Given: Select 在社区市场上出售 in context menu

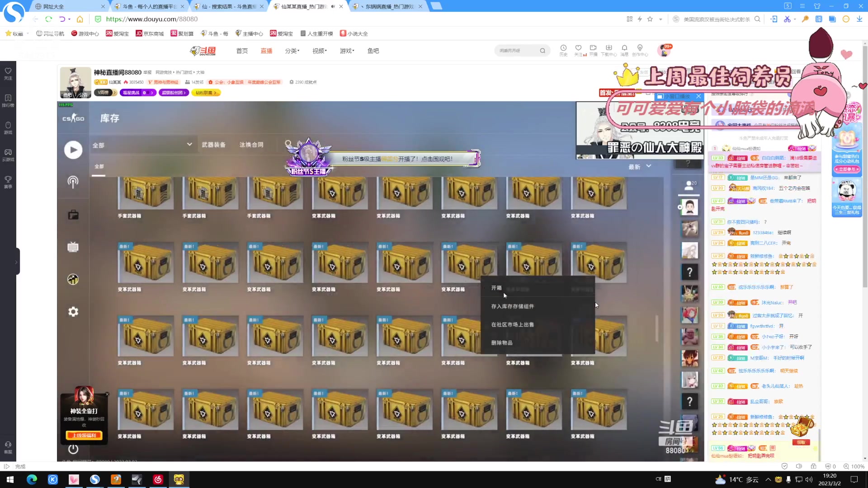Looking at the screenshot, I should [538, 324].
